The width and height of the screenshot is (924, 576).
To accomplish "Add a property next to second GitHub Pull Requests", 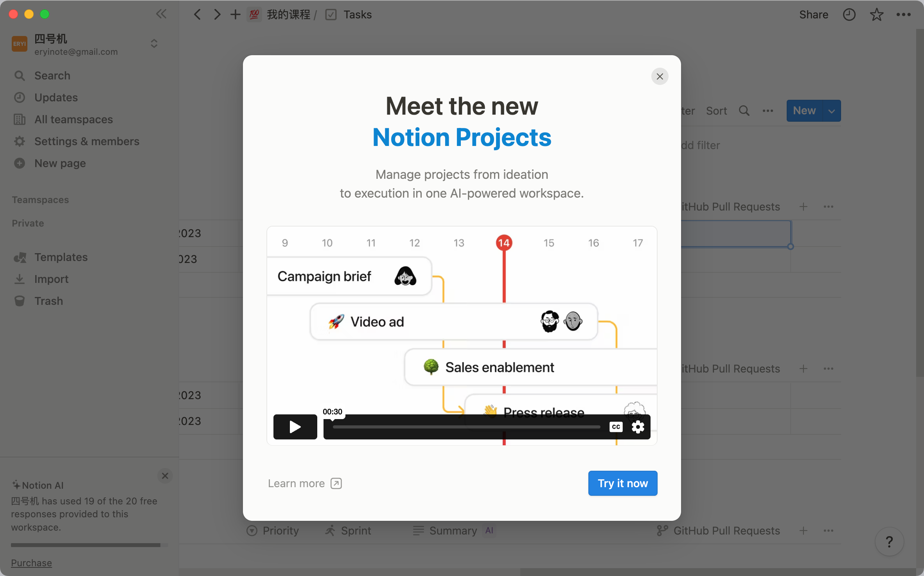I will [x=804, y=369].
